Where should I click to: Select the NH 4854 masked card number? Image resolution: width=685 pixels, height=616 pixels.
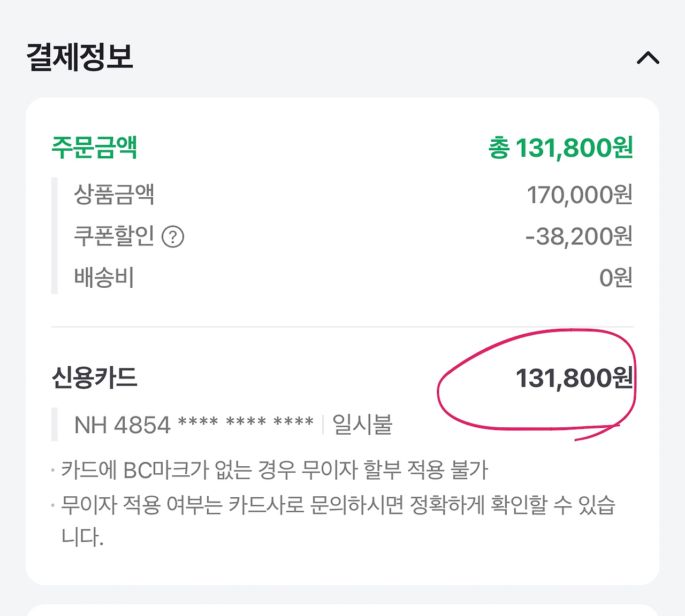(x=194, y=425)
